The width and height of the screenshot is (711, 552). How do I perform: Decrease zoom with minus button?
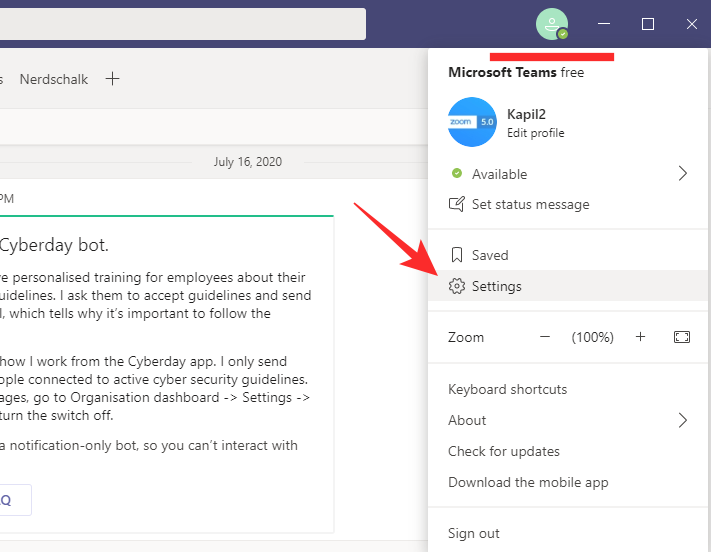(545, 337)
